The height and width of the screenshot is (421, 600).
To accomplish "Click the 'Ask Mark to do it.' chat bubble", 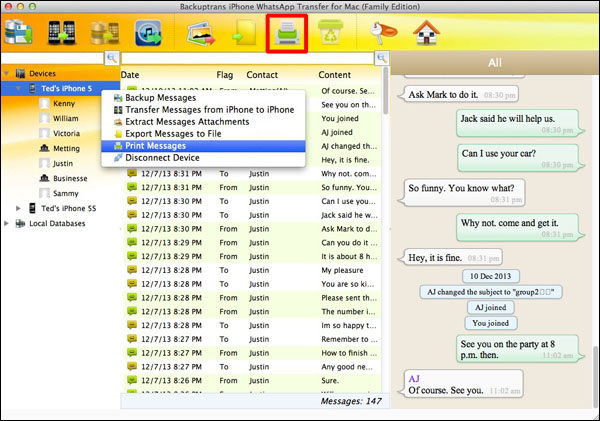I will 458,94.
